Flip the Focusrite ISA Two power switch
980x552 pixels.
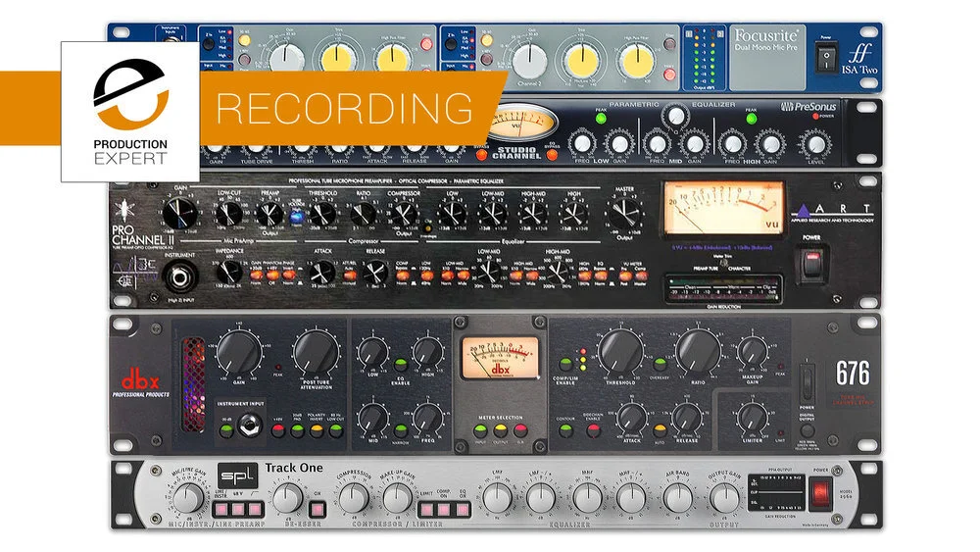(x=826, y=58)
